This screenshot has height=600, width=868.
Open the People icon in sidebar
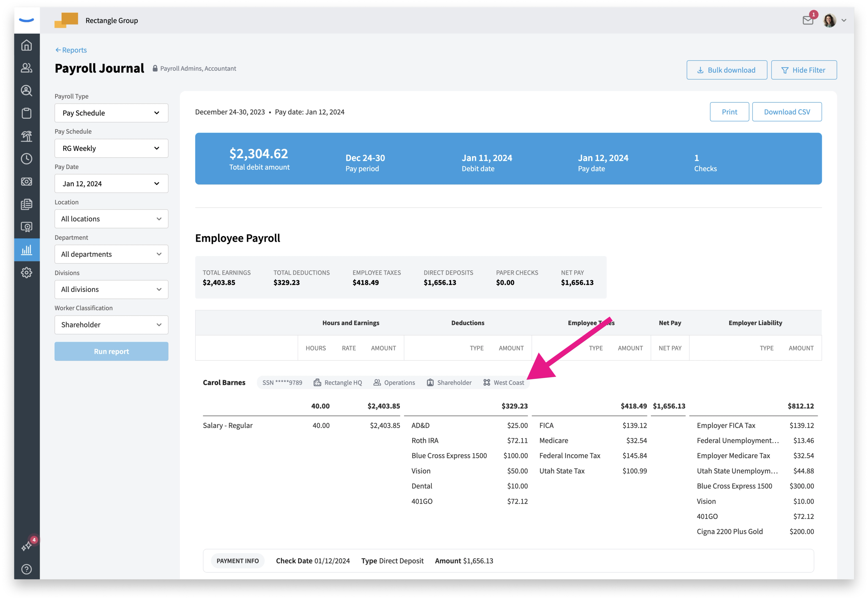(x=26, y=68)
